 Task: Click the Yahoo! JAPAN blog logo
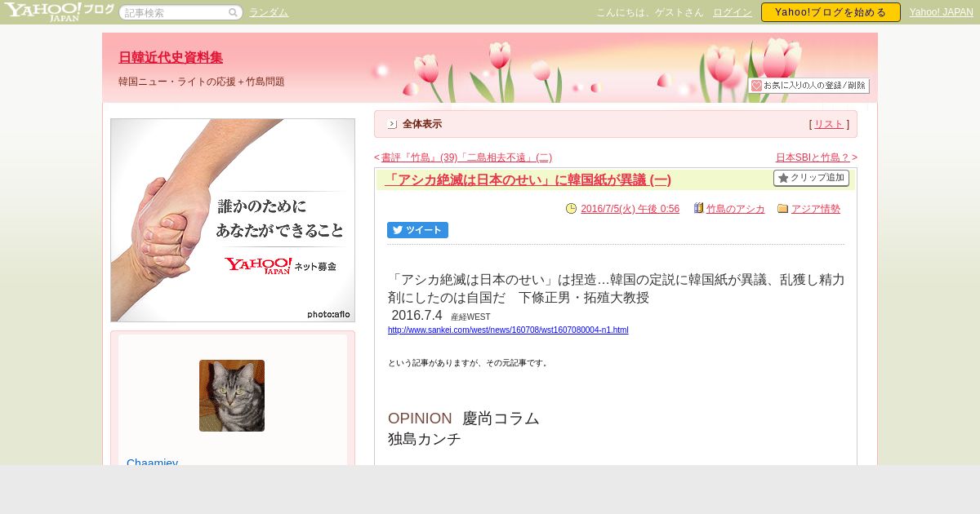(59, 11)
